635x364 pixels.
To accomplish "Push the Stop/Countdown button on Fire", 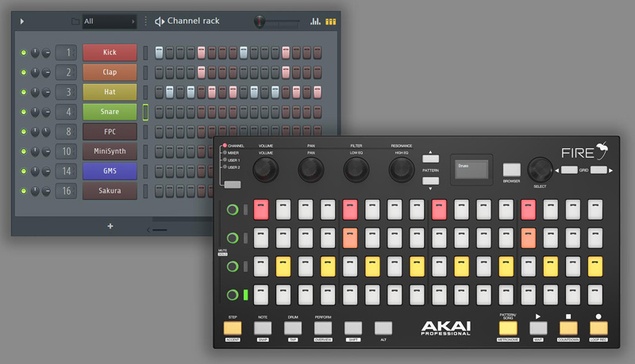I will tap(568, 328).
